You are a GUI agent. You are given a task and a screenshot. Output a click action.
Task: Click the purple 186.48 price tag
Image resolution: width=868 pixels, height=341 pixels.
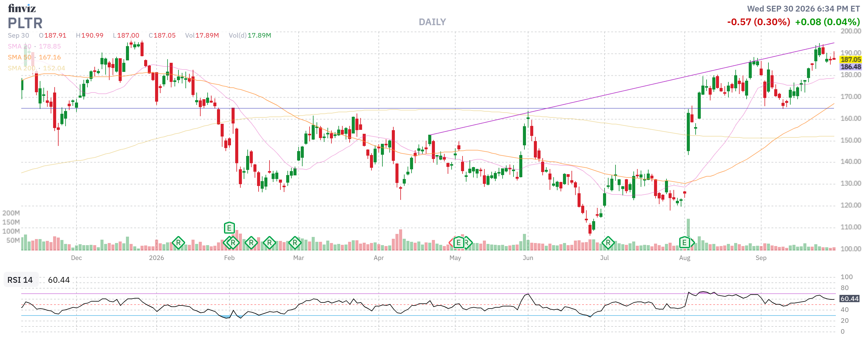[850, 67]
